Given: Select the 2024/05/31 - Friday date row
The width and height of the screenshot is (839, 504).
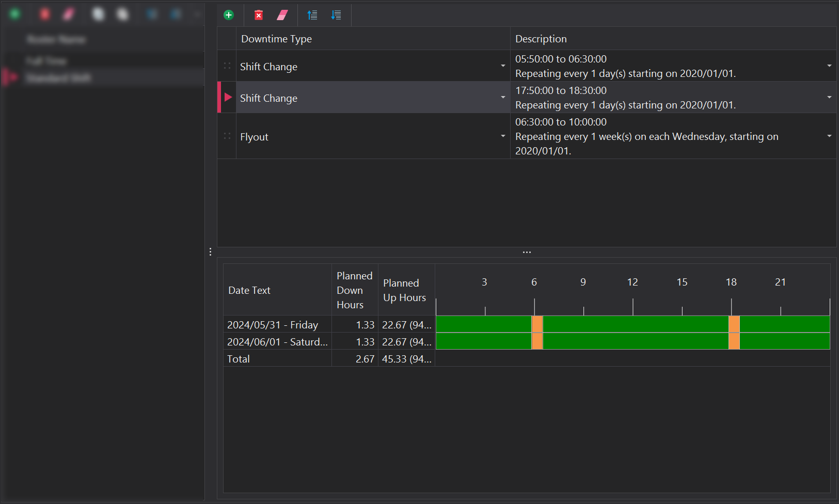Looking at the screenshot, I should (273, 325).
